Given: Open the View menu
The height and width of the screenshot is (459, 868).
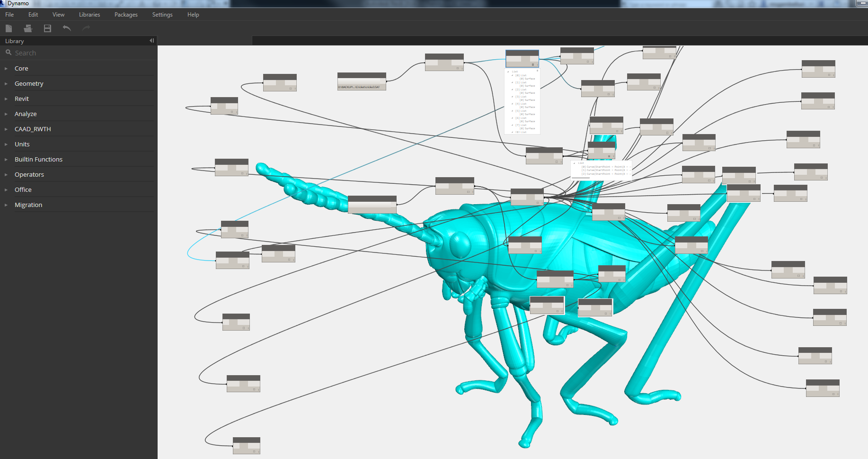Looking at the screenshot, I should pos(59,15).
